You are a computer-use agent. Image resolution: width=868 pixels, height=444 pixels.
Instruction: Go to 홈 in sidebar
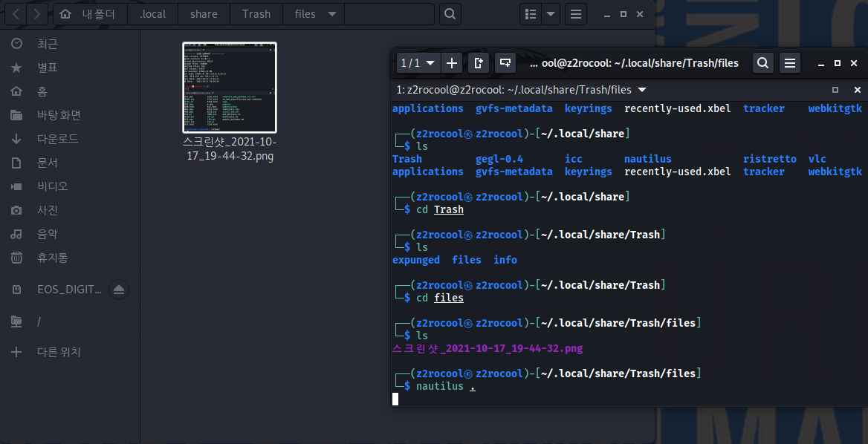[70, 91]
